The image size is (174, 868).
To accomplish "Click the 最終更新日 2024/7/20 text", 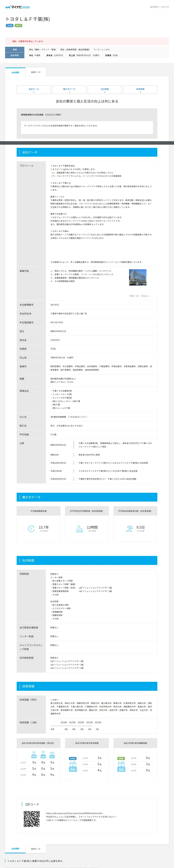I will (x=159, y=7).
